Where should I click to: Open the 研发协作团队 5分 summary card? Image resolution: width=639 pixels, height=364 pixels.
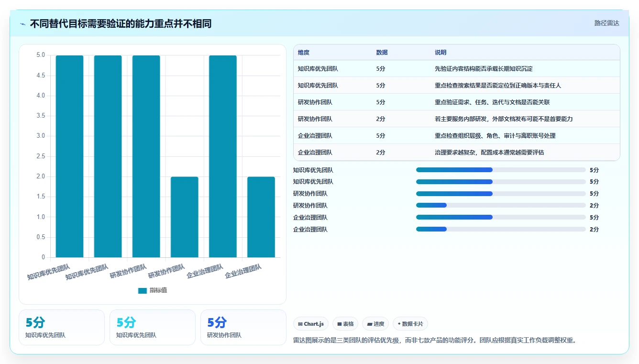click(x=243, y=327)
